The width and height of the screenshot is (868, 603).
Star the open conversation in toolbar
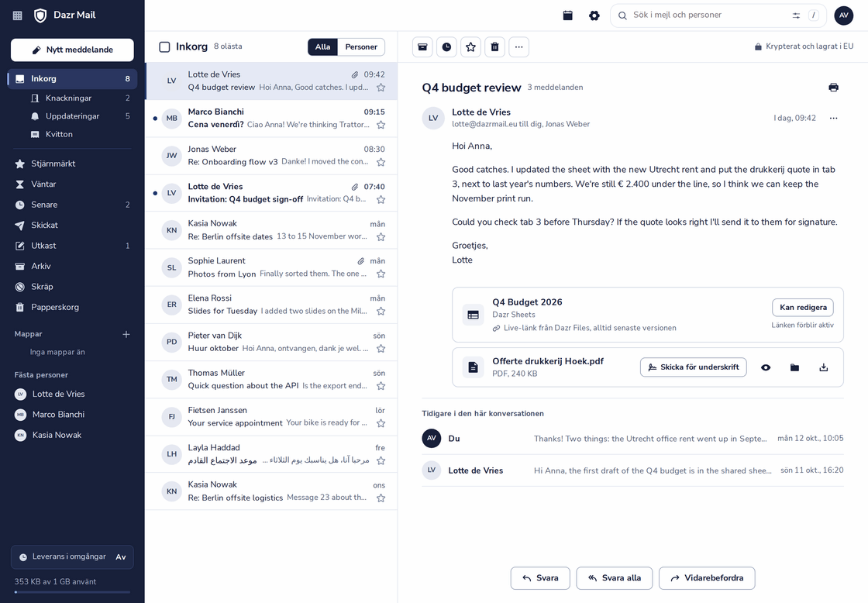tap(470, 47)
